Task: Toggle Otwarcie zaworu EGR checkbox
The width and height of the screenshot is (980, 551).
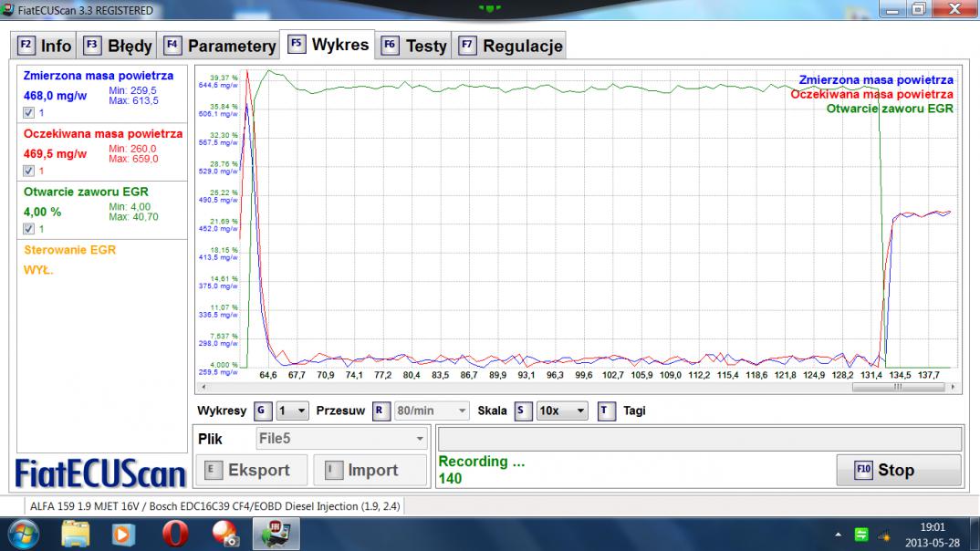Action: point(29,229)
